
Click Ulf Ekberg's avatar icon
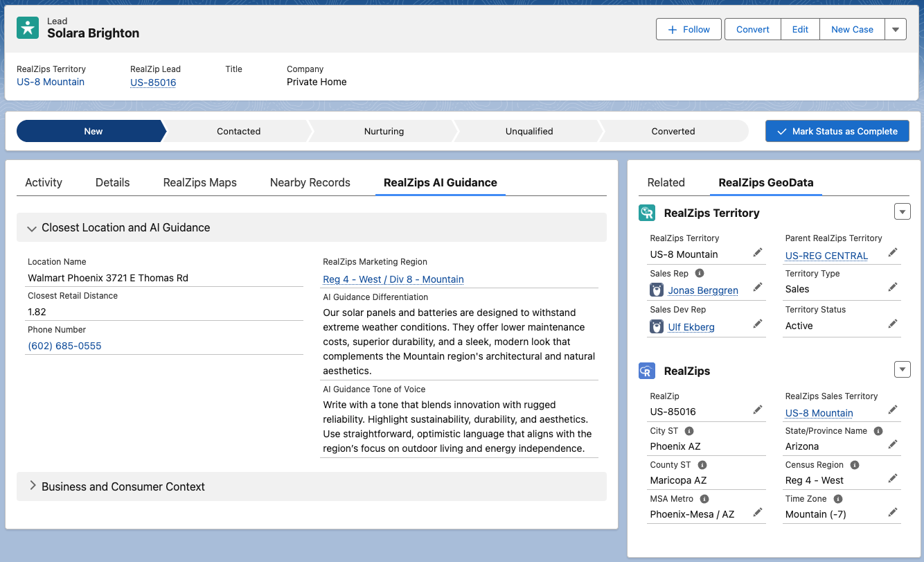tap(657, 326)
